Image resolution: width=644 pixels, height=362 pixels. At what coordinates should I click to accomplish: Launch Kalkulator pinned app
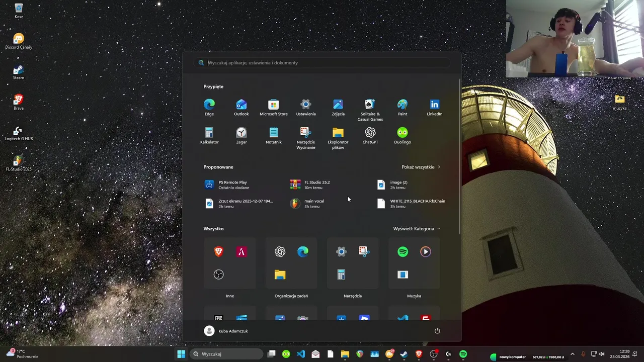pyautogui.click(x=209, y=136)
